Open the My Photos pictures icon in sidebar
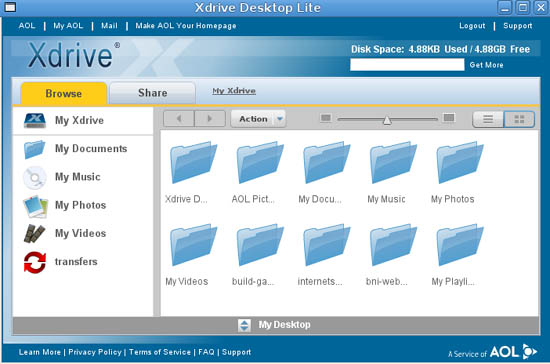 tap(35, 206)
